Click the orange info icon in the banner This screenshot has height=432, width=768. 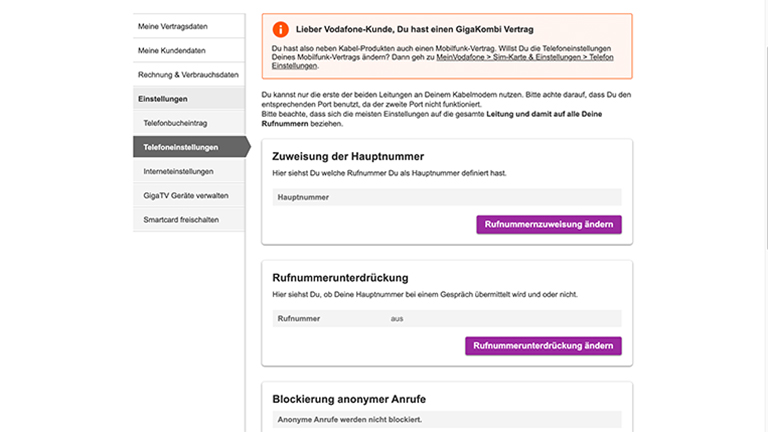click(280, 30)
